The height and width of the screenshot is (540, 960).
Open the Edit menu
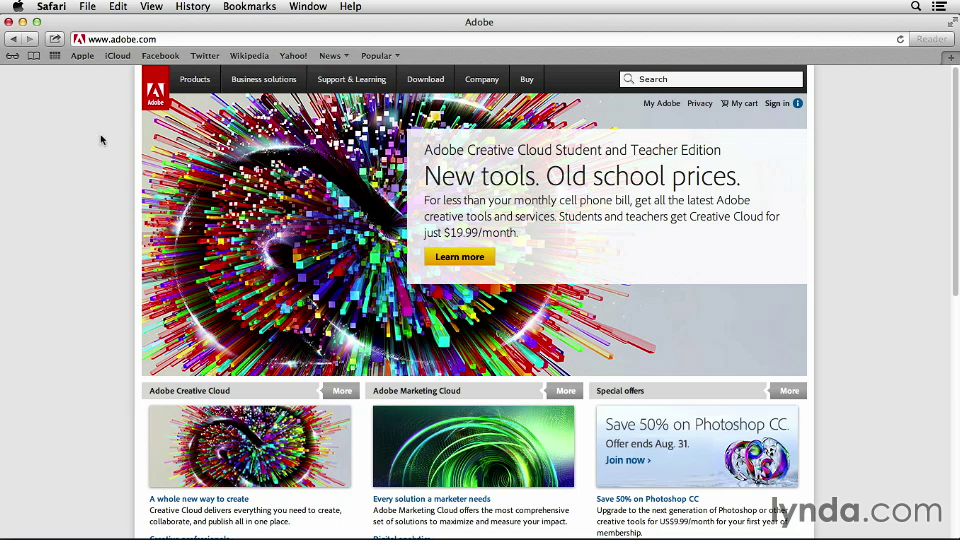[x=118, y=6]
